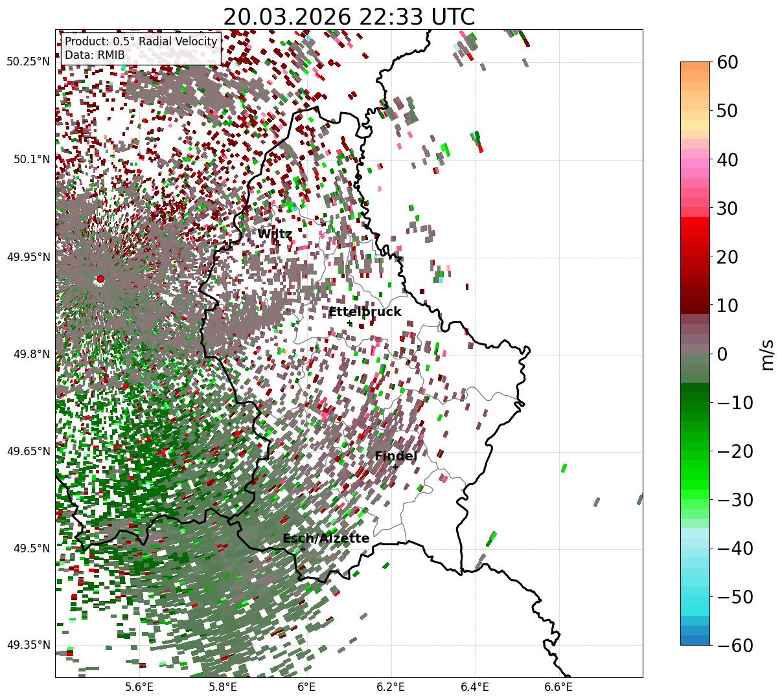Click the 49.8°N latitude tick label
782x700 pixels.
point(31,354)
